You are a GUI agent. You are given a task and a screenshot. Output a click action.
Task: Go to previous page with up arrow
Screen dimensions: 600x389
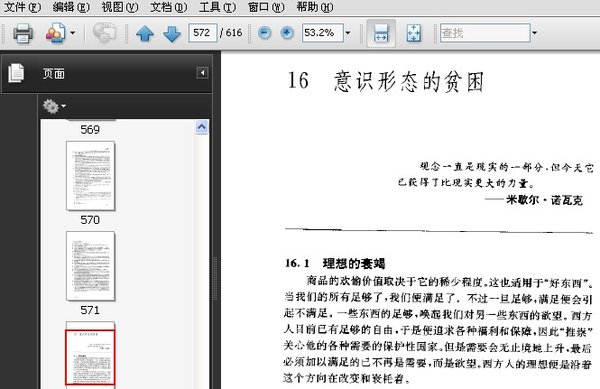pos(145,33)
